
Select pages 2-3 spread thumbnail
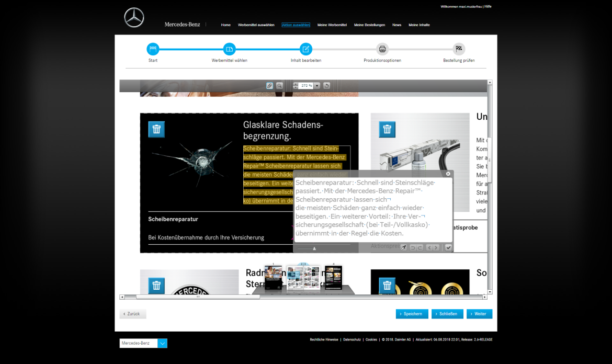[x=303, y=277]
